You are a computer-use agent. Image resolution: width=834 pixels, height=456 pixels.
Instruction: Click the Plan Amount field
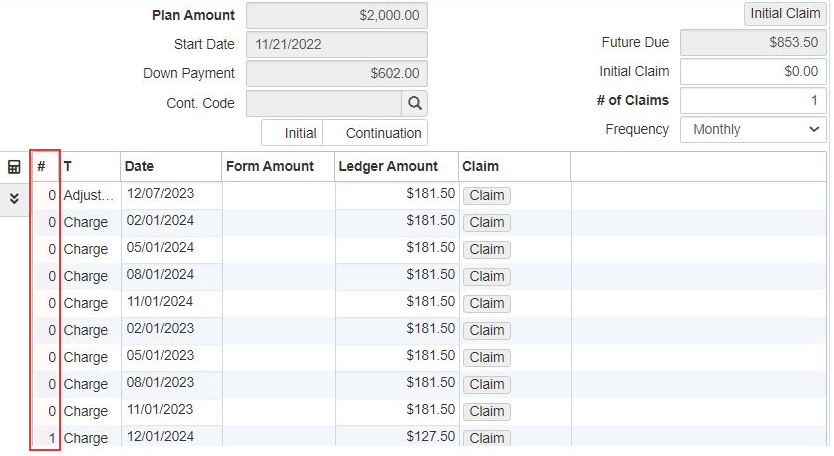337,15
